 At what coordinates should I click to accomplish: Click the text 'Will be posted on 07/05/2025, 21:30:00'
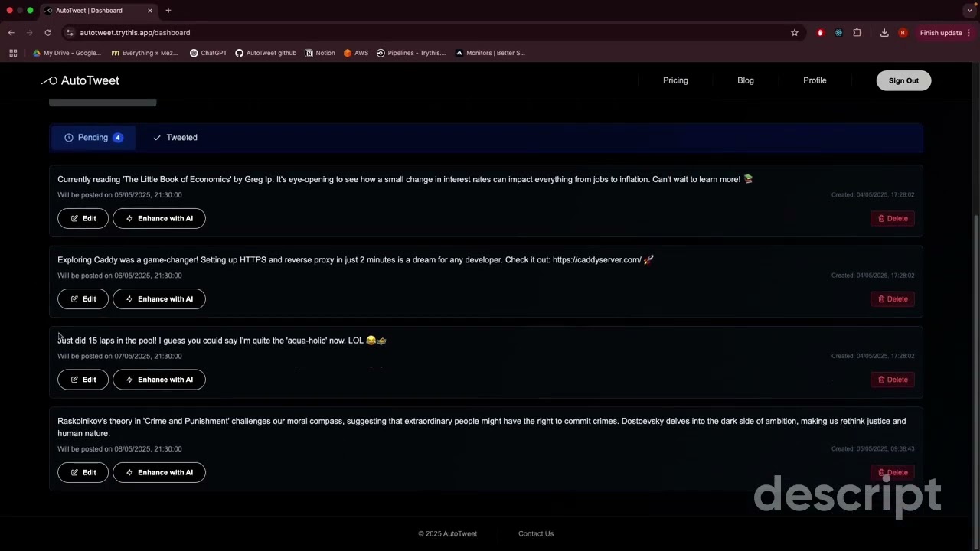(x=119, y=356)
